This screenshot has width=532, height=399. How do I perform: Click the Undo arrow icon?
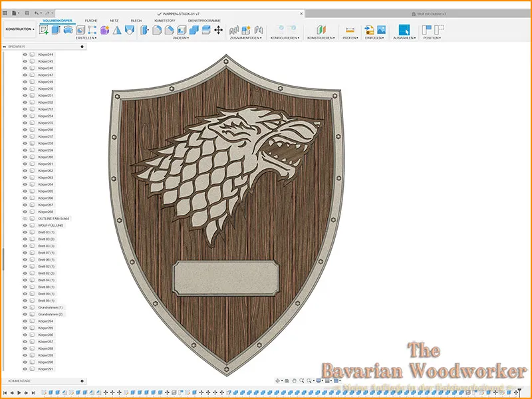tap(37, 13)
